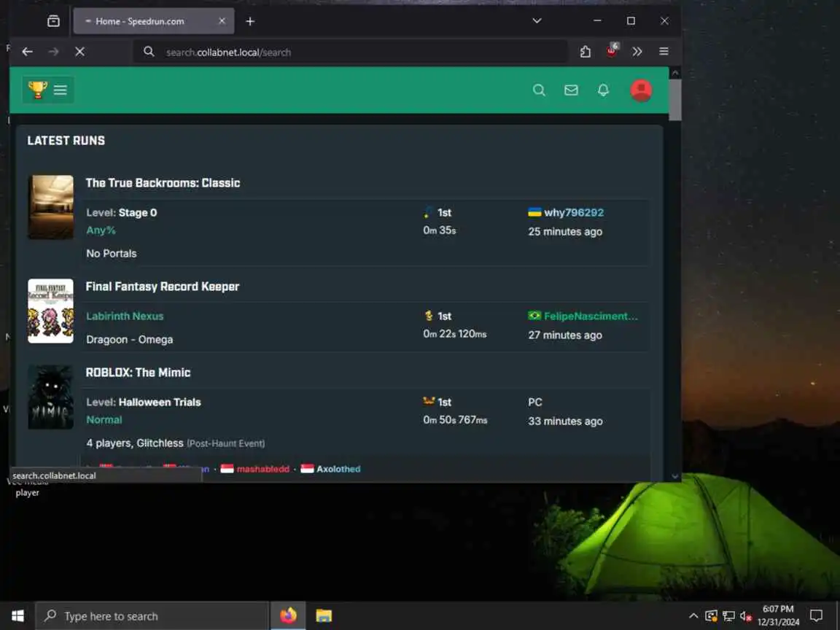This screenshot has height=630, width=840.
Task: Open File Explorer from the taskbar
Action: [x=324, y=616]
